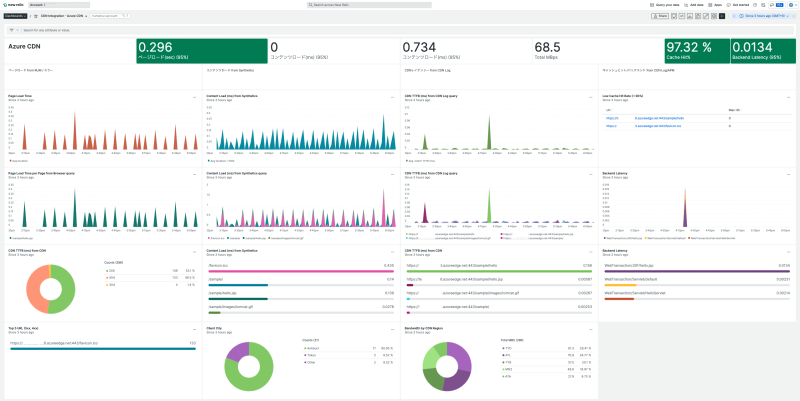Open the time picker 'Since 3 hours ago'

[764, 17]
